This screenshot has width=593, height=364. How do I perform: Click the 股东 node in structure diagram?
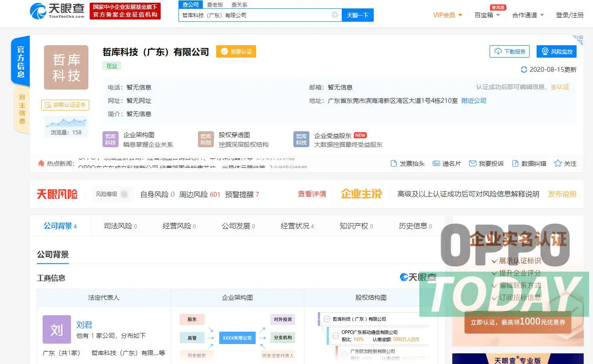coord(192,319)
